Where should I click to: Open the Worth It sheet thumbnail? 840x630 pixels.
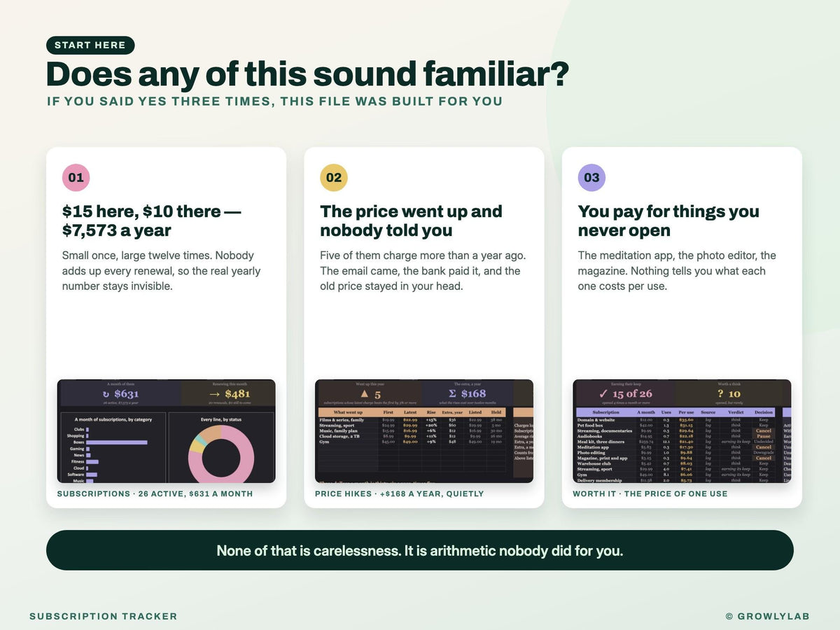click(x=682, y=431)
